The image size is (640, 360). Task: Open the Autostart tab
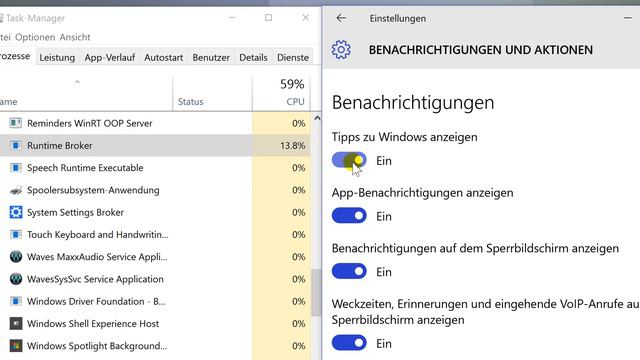tap(163, 58)
